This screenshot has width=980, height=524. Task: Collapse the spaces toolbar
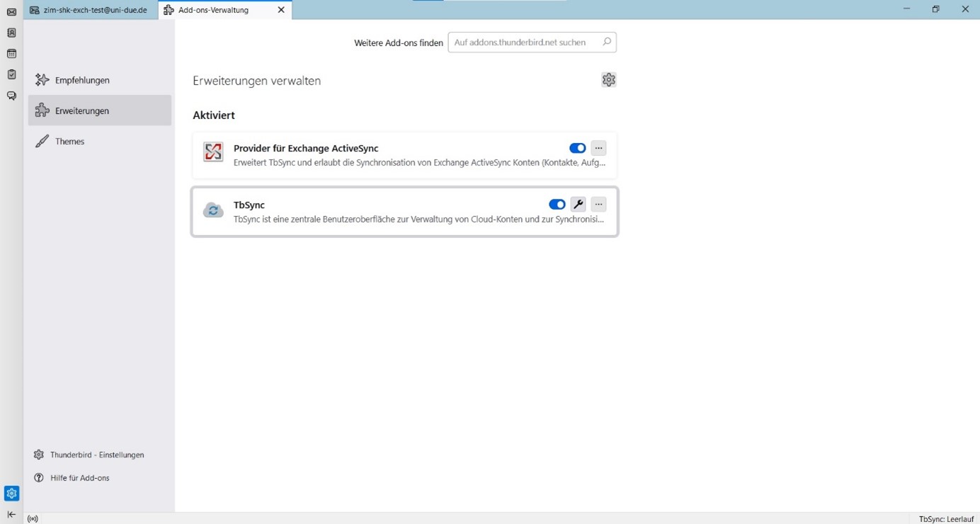[11, 515]
